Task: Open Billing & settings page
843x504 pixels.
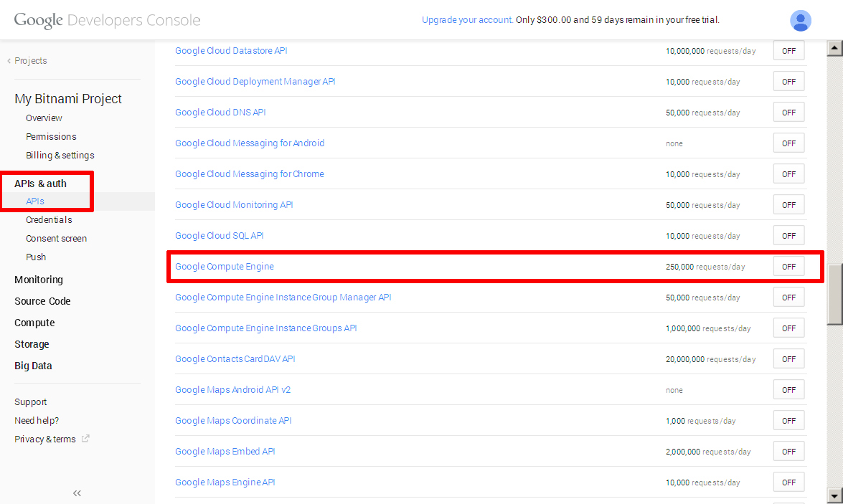Action: [x=60, y=156]
